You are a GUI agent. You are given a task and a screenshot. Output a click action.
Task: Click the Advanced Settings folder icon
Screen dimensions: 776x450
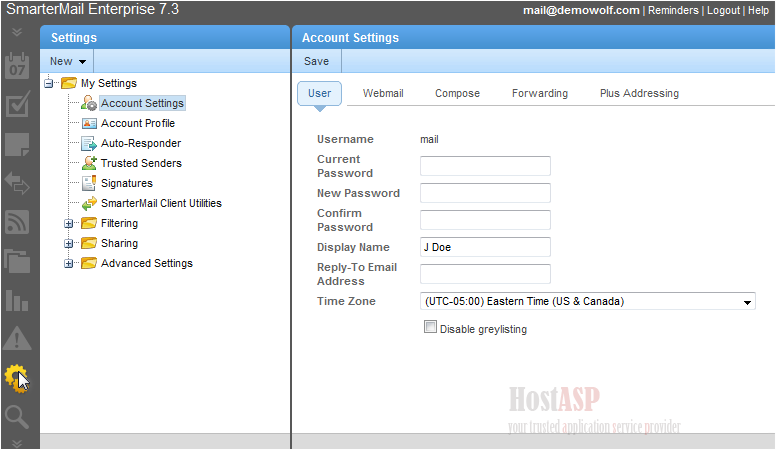click(89, 263)
